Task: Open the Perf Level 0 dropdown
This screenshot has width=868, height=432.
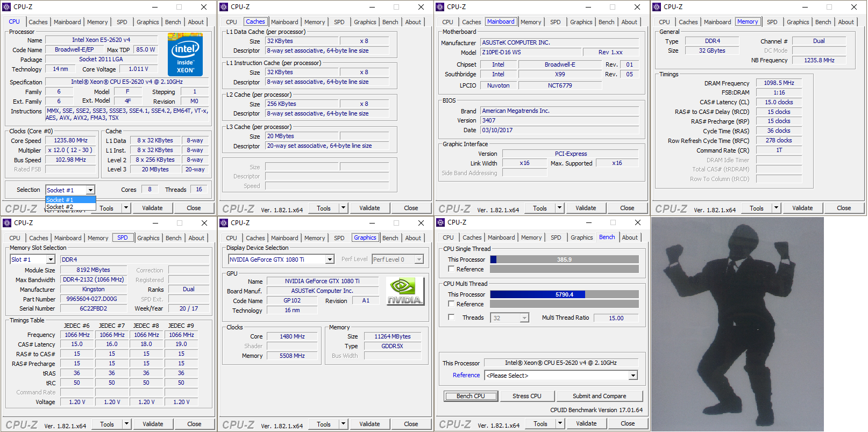Action: 397,260
